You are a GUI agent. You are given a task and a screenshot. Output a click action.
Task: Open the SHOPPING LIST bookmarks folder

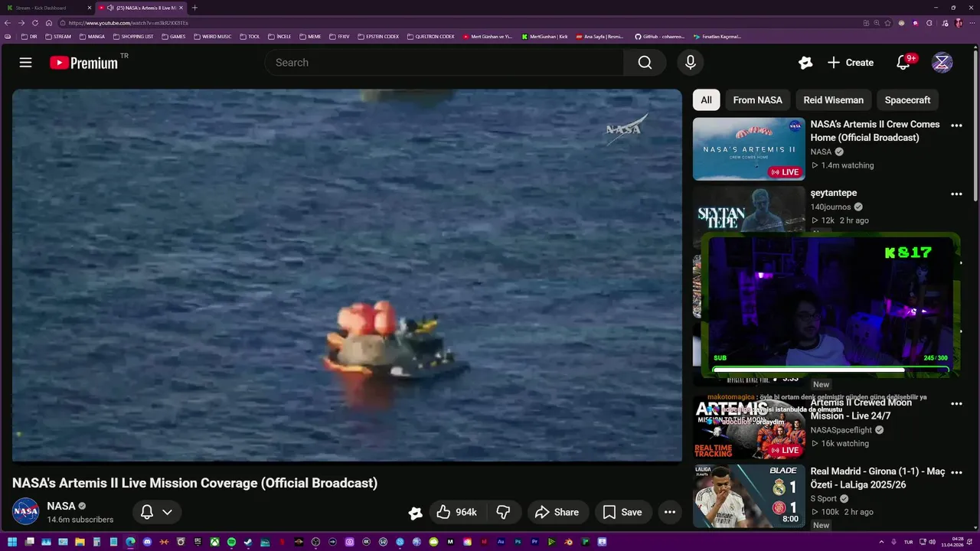(x=133, y=36)
